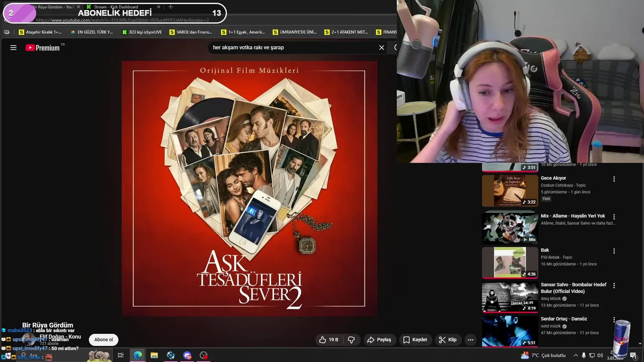644x362 pixels.
Task: Open Coskun Cetinkaya - Topic channel
Action: tap(564, 186)
